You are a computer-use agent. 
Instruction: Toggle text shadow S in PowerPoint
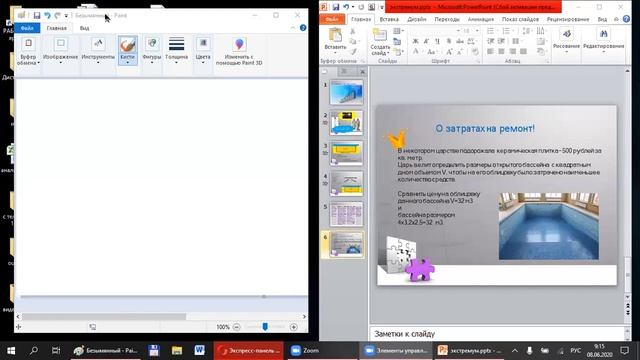tap(449, 41)
